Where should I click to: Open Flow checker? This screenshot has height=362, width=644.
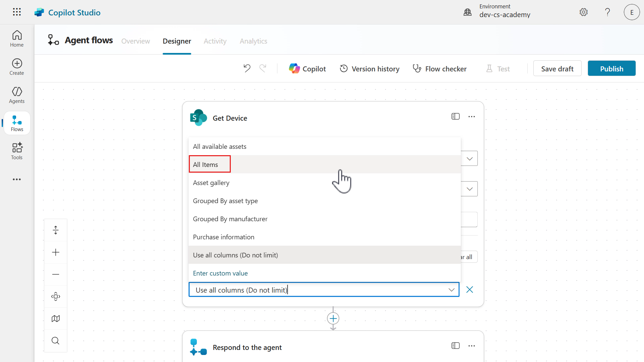click(439, 69)
